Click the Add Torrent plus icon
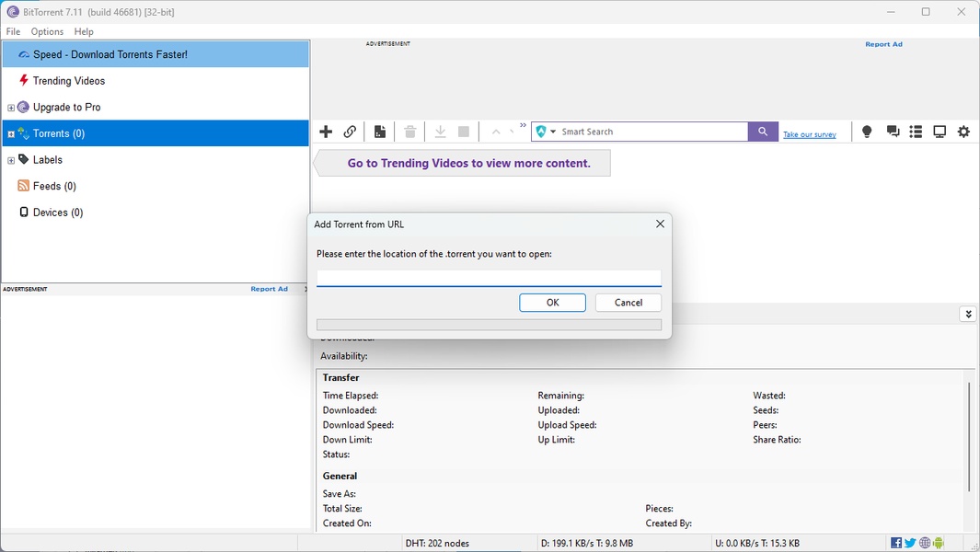The height and width of the screenshot is (552, 980). click(x=326, y=132)
